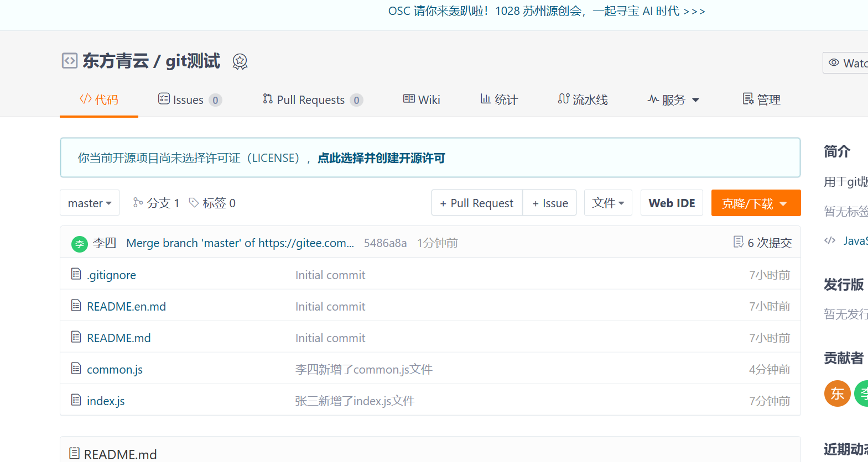Open the Wiki tab

(422, 99)
